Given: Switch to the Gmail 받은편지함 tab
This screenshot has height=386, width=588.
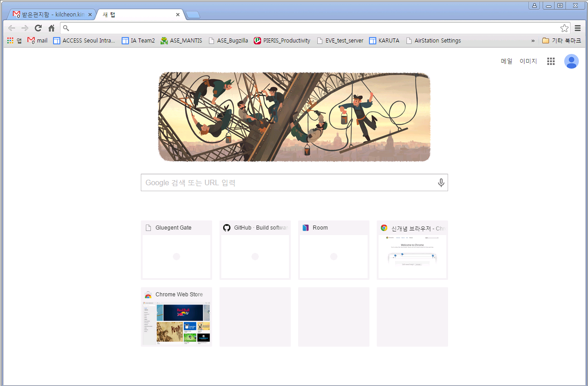Looking at the screenshot, I should tap(50, 15).
